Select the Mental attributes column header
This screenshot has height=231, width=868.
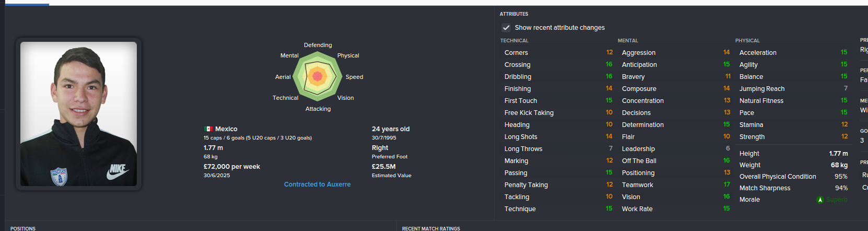tap(628, 41)
